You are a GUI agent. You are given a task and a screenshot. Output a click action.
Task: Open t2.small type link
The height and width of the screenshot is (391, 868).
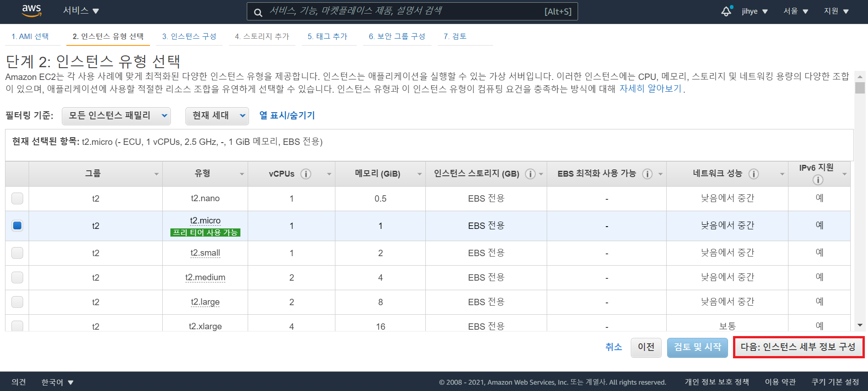tap(205, 253)
